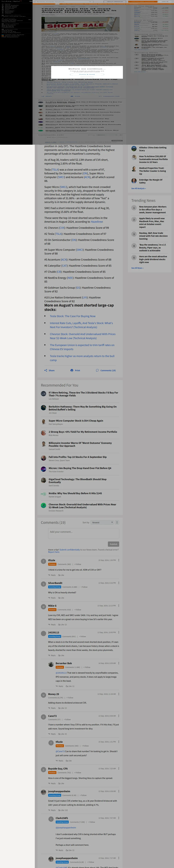The height and width of the screenshot is (868, 174).
Task: Open New Amazon plan trending news item
Action: point(153,210)
